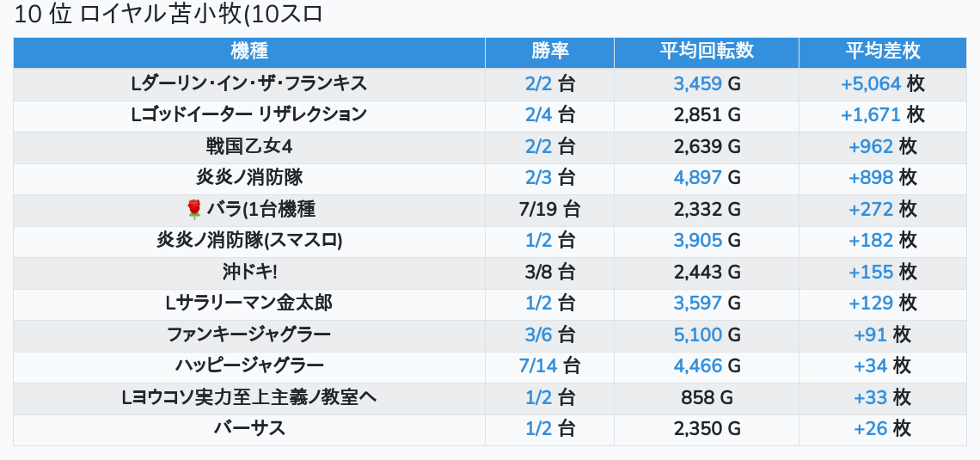Open the 炎炎ノ消防隊(スマスロ) entry

tap(249, 241)
